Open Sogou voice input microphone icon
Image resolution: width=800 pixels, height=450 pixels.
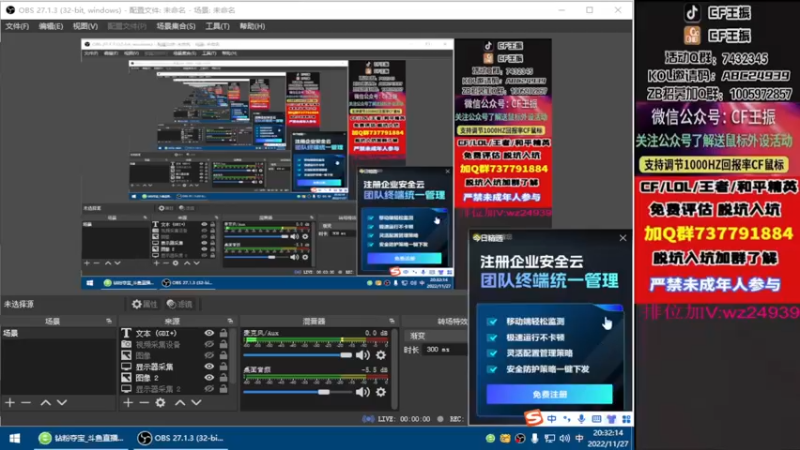click(581, 419)
